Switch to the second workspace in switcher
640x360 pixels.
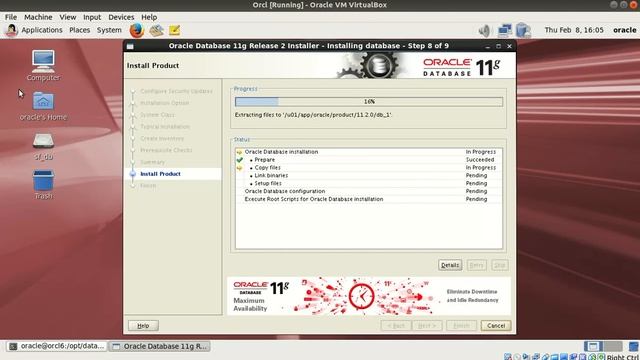(x=613, y=347)
